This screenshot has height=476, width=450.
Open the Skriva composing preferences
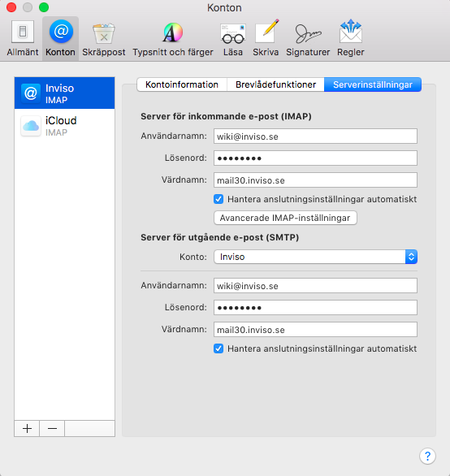(x=266, y=38)
